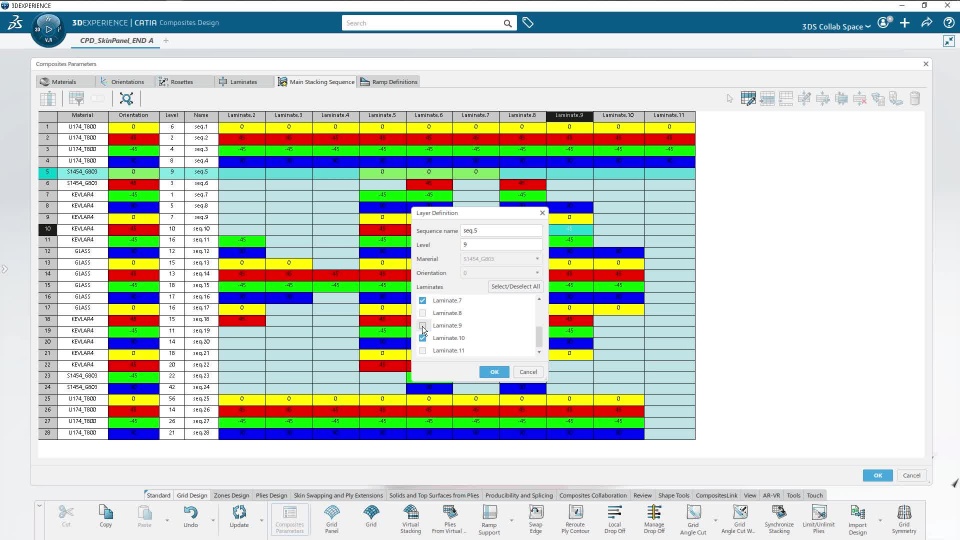Activate the Swap Edge tool

point(536,519)
